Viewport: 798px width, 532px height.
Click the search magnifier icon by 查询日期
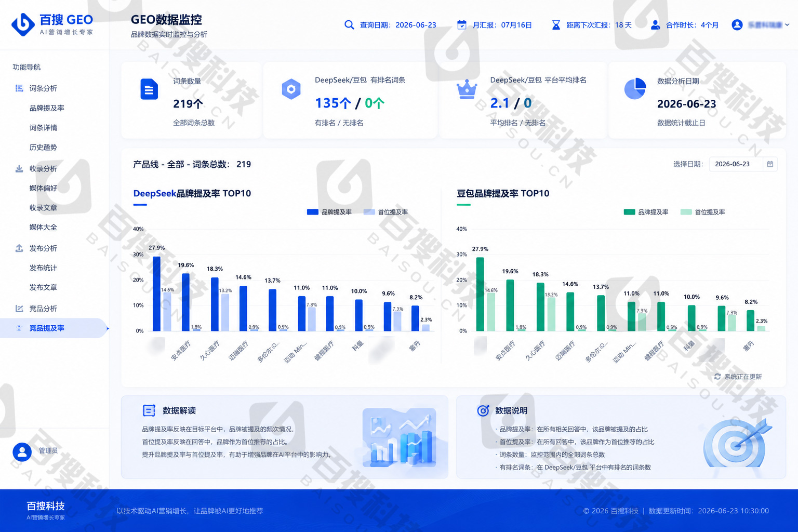click(349, 25)
